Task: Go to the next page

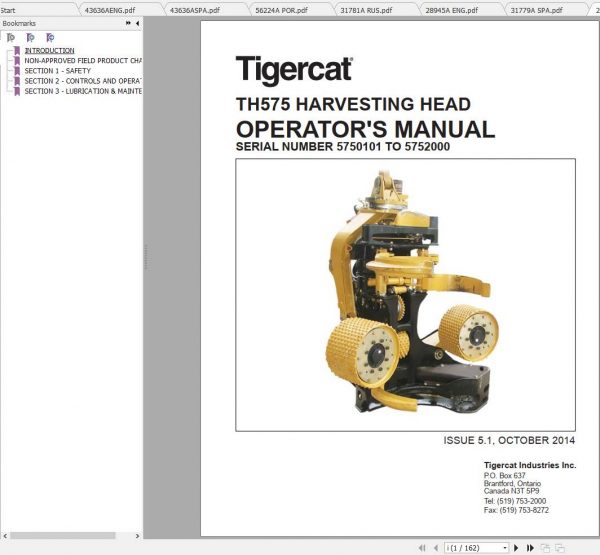Action: point(516,548)
